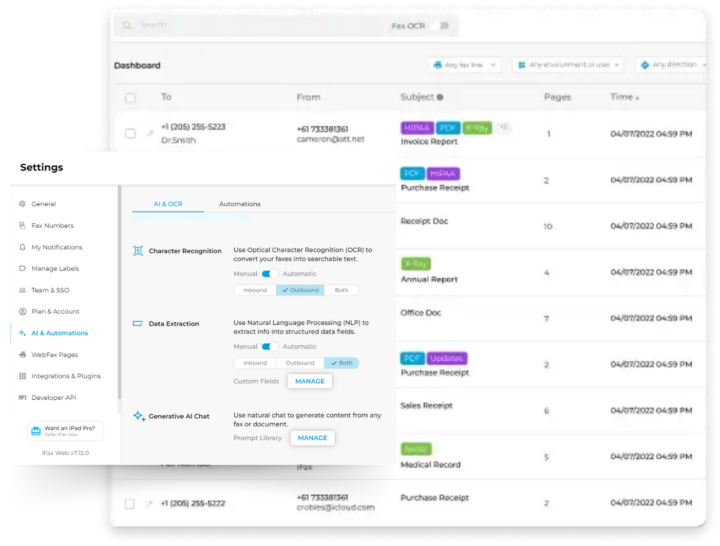Toggle Character Recognition Manual/Automatic switch
Image resolution: width=720 pixels, height=546 pixels.
point(268,274)
